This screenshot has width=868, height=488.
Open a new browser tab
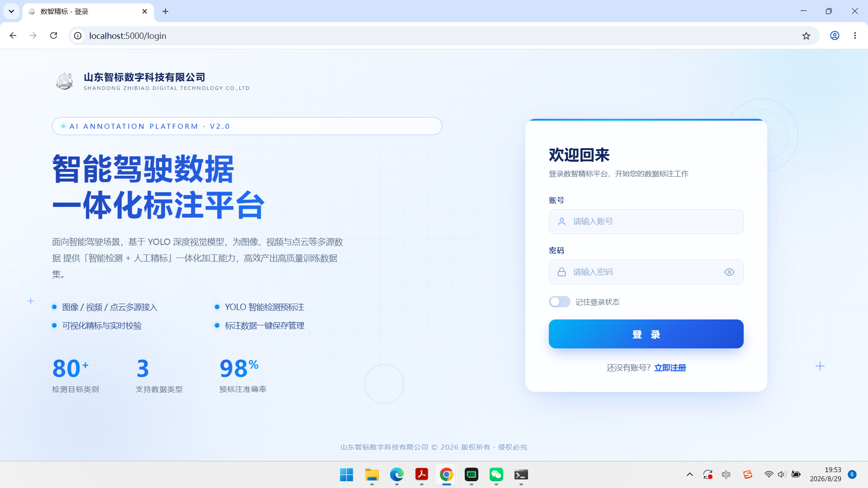point(165,11)
